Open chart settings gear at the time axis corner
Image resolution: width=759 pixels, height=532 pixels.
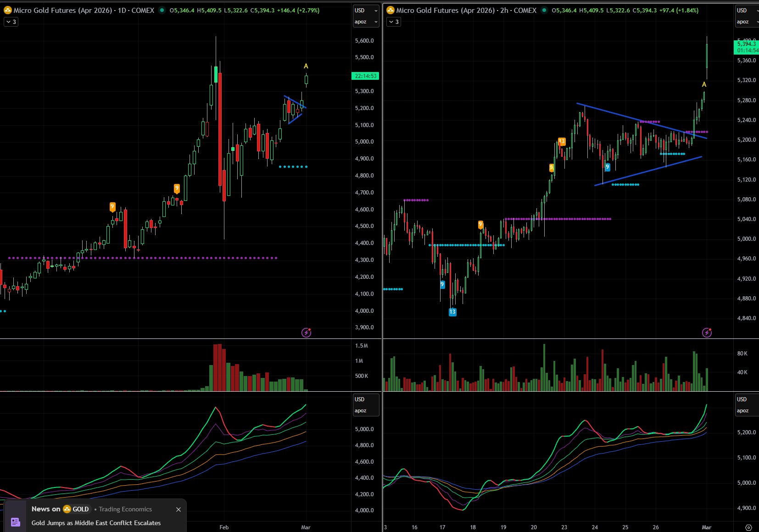tap(748, 527)
